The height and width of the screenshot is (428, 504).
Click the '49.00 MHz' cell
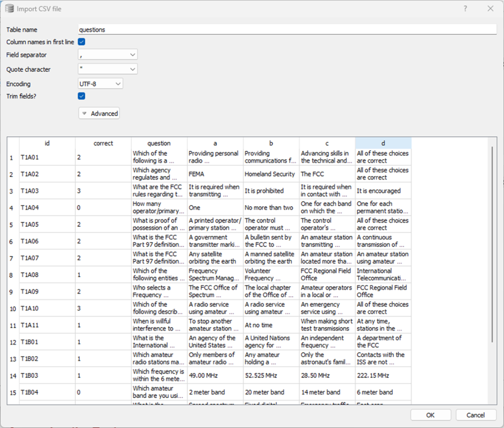tap(215, 375)
